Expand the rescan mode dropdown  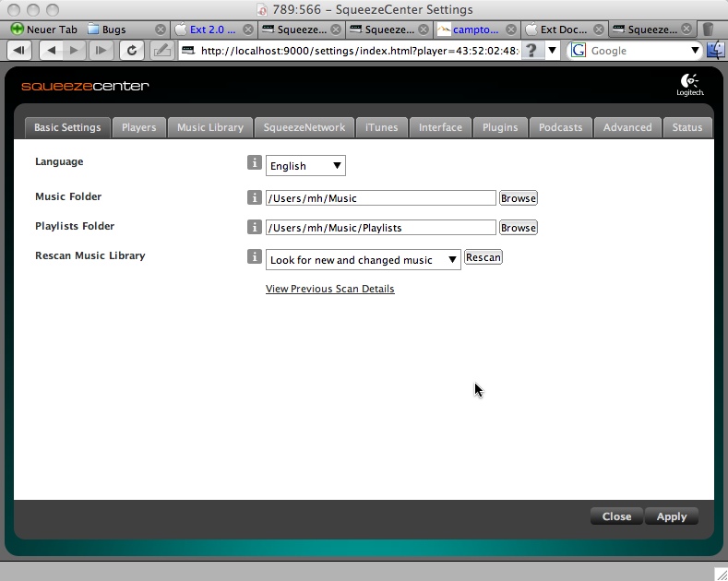coord(363,260)
